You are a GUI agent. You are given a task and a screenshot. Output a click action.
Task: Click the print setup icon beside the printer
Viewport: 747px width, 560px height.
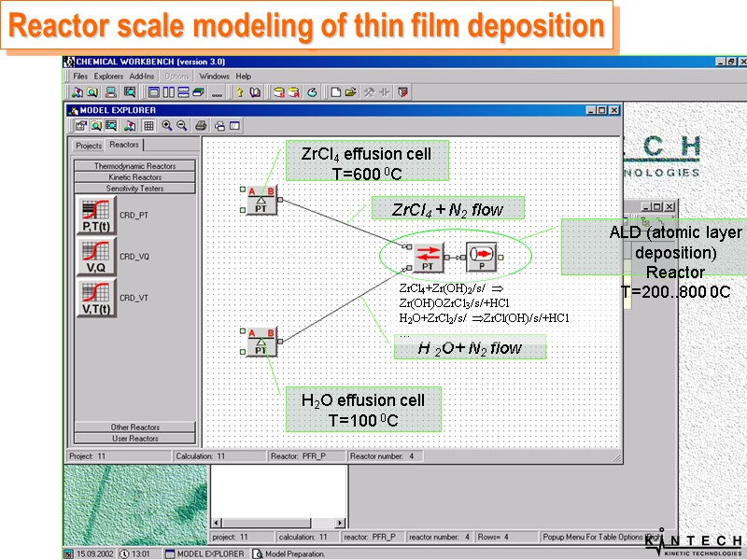(219, 126)
